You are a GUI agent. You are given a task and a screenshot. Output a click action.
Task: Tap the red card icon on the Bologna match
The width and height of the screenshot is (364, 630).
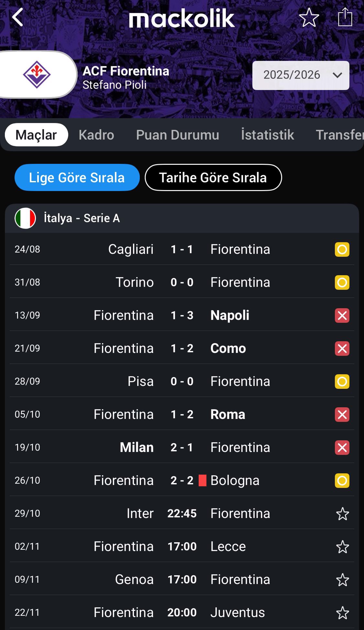pyautogui.click(x=203, y=480)
